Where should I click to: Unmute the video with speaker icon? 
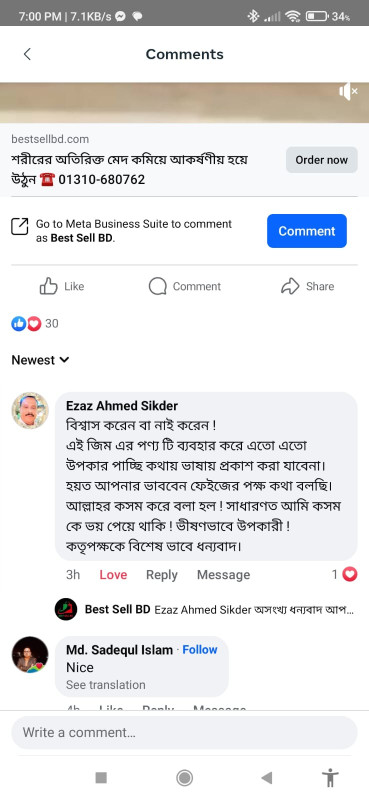(x=348, y=92)
